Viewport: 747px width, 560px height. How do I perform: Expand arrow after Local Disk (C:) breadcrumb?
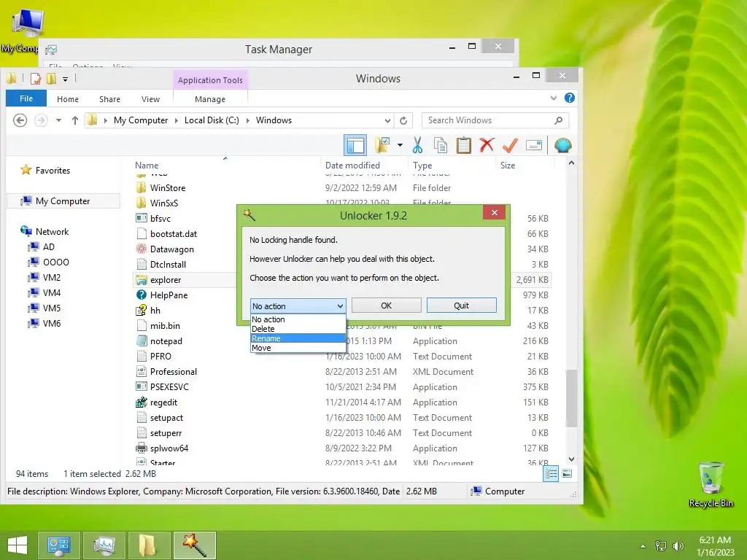coord(248,120)
